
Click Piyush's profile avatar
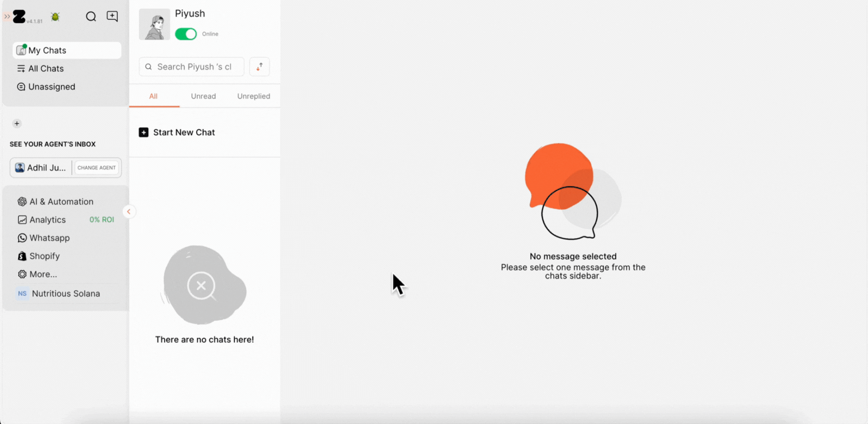(155, 24)
